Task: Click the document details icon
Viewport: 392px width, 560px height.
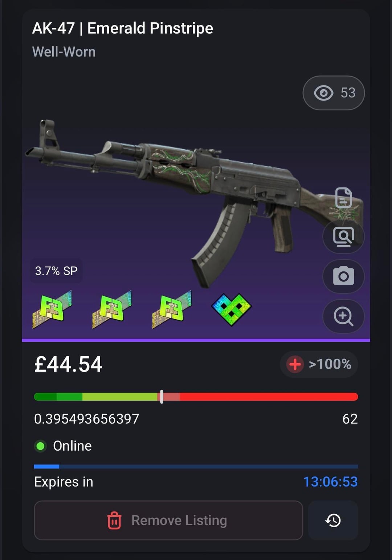Action: 343,198
